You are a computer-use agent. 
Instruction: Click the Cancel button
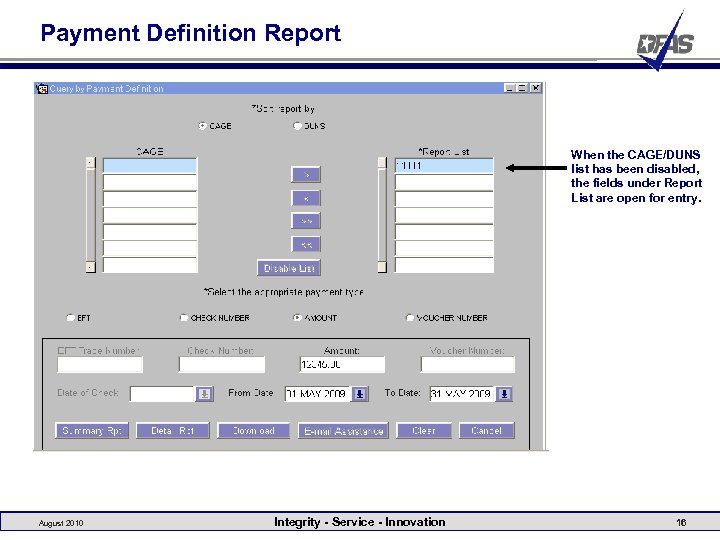(x=487, y=431)
